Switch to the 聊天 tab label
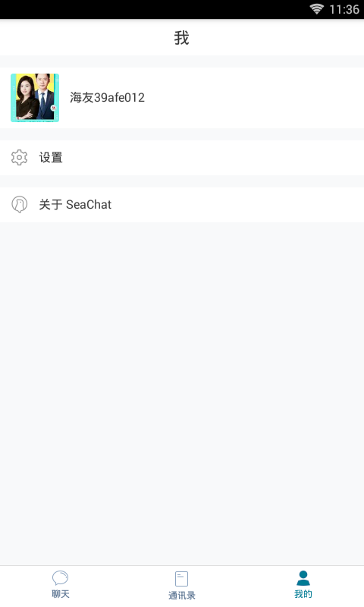364x607 pixels. point(61,594)
